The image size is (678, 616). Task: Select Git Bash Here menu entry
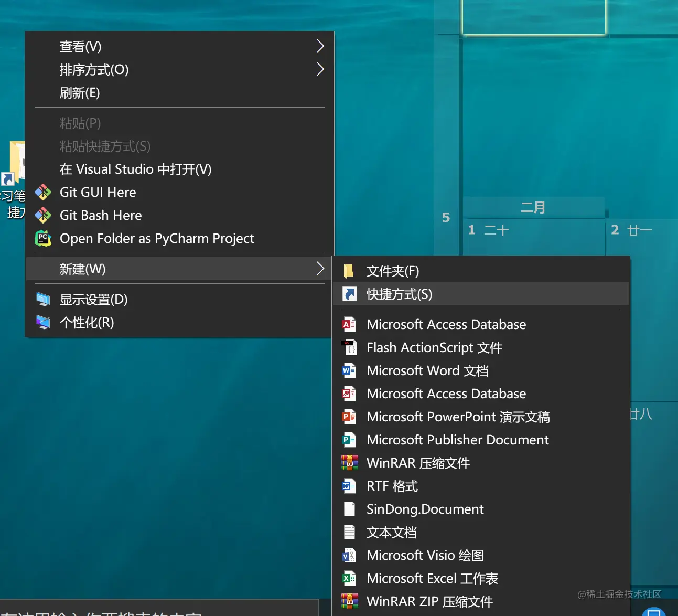179,215
